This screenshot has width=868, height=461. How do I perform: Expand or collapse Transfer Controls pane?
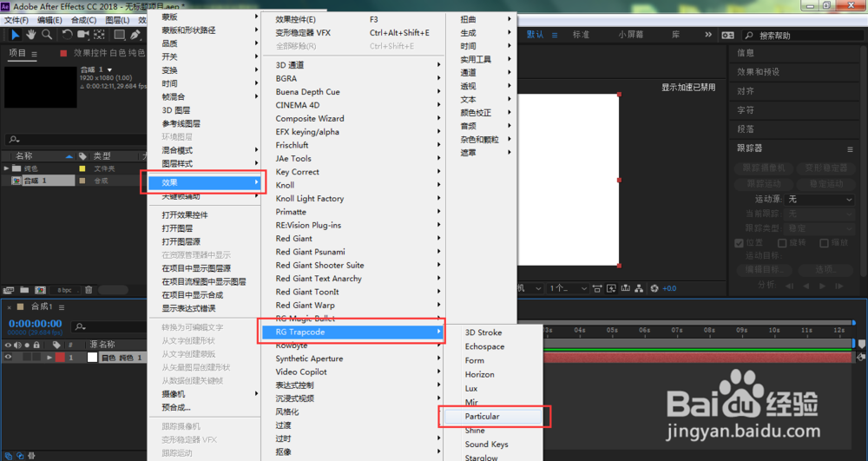(x=20, y=456)
